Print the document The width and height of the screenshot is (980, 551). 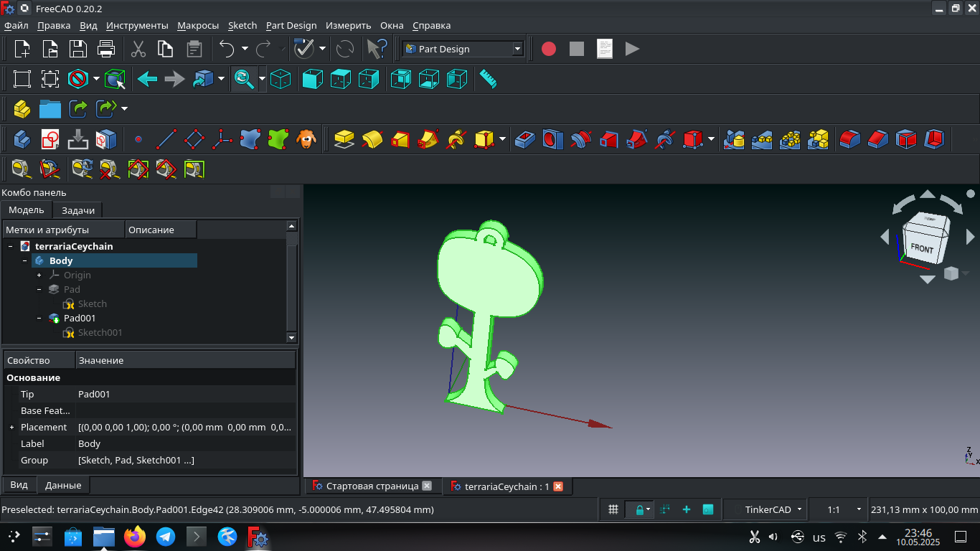click(106, 49)
